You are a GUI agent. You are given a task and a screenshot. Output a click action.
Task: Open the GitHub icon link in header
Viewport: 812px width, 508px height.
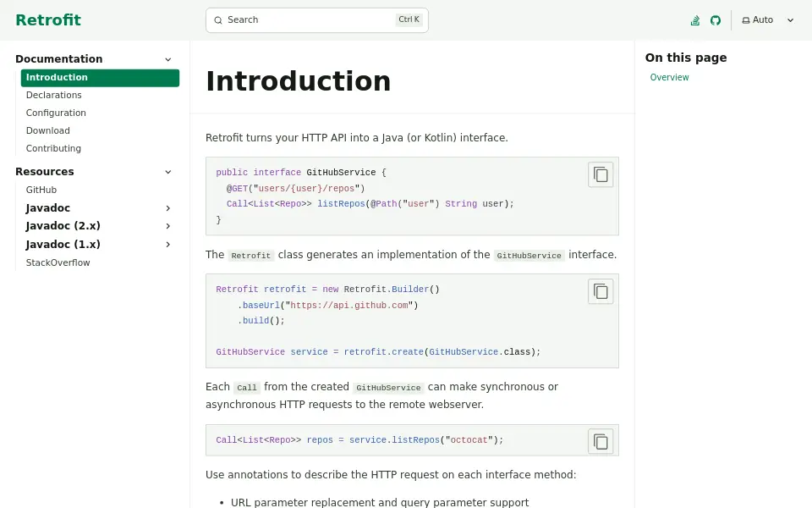[x=716, y=20]
